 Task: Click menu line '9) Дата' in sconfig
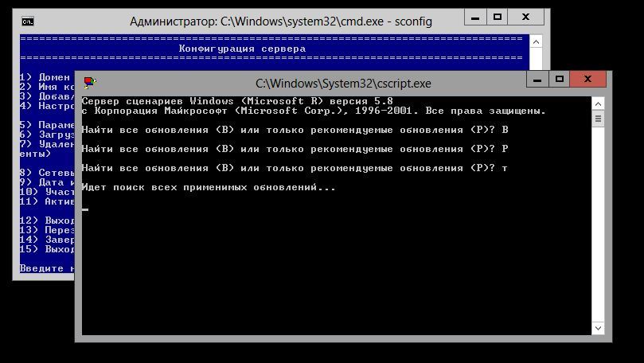pos(47,182)
